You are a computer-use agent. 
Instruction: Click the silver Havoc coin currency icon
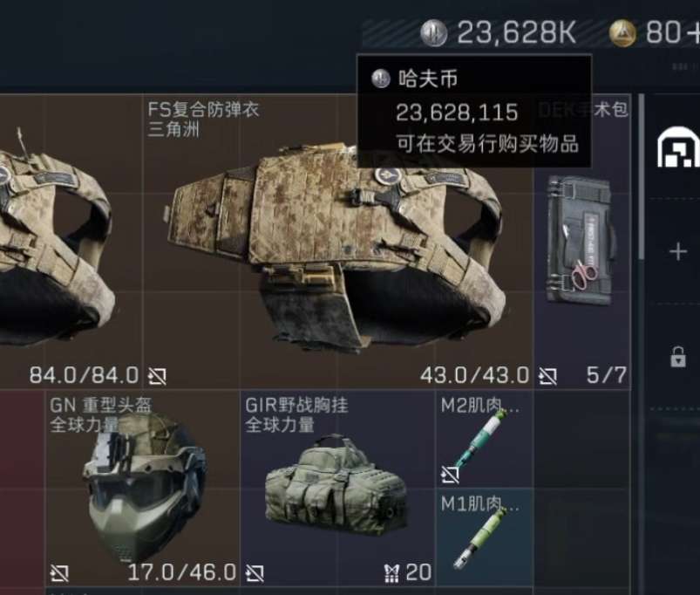(x=433, y=33)
